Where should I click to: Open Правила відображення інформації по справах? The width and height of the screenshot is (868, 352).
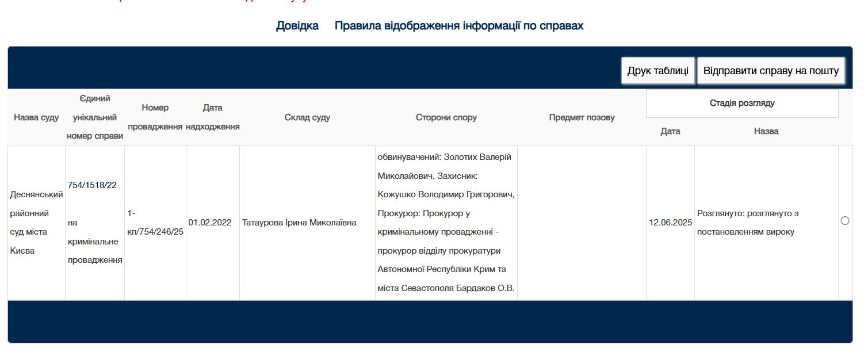pos(459,26)
